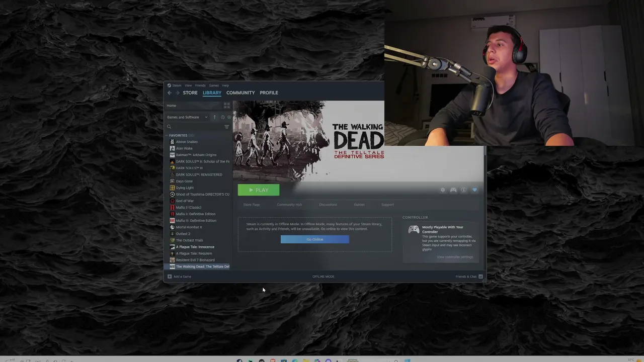Switch to the COMMUNITY tab
This screenshot has height=362, width=644.
click(x=240, y=93)
